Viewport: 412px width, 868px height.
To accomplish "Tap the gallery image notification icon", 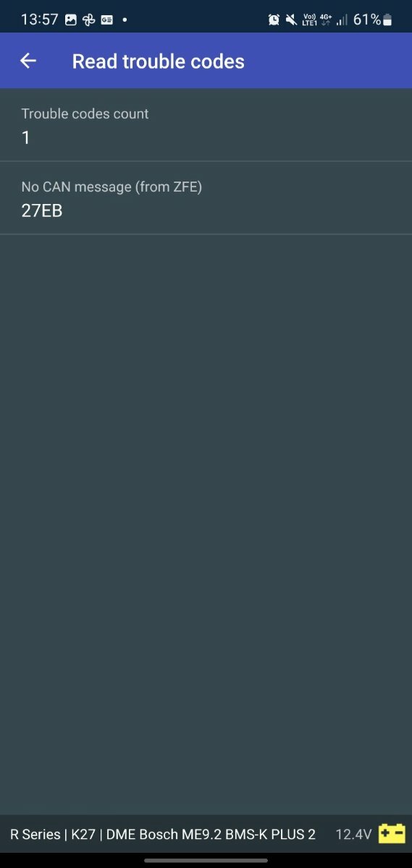I will pyautogui.click(x=71, y=20).
